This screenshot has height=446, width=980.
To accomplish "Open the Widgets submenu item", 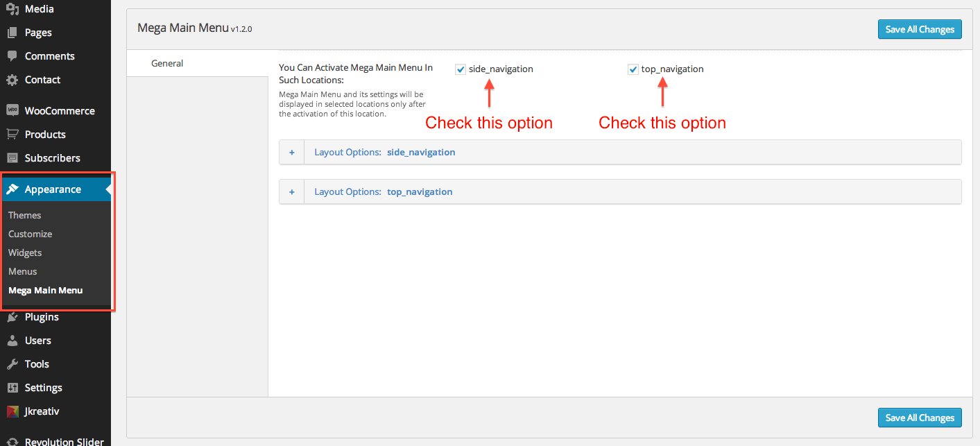I will [25, 252].
